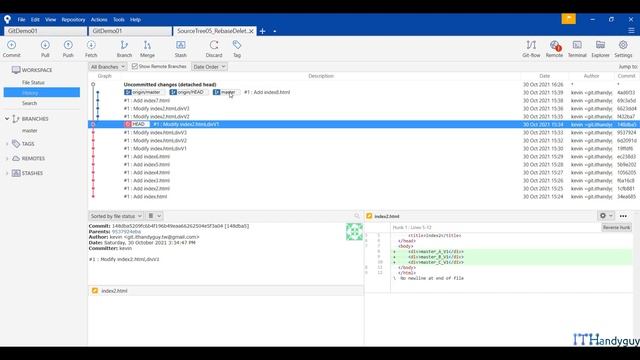Click the Date column header

pos(544,76)
